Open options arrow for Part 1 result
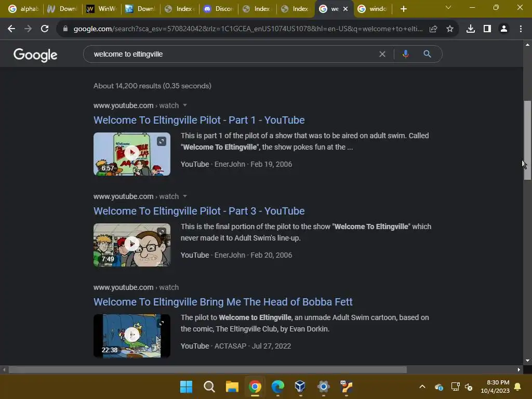532x399 pixels. (x=185, y=105)
